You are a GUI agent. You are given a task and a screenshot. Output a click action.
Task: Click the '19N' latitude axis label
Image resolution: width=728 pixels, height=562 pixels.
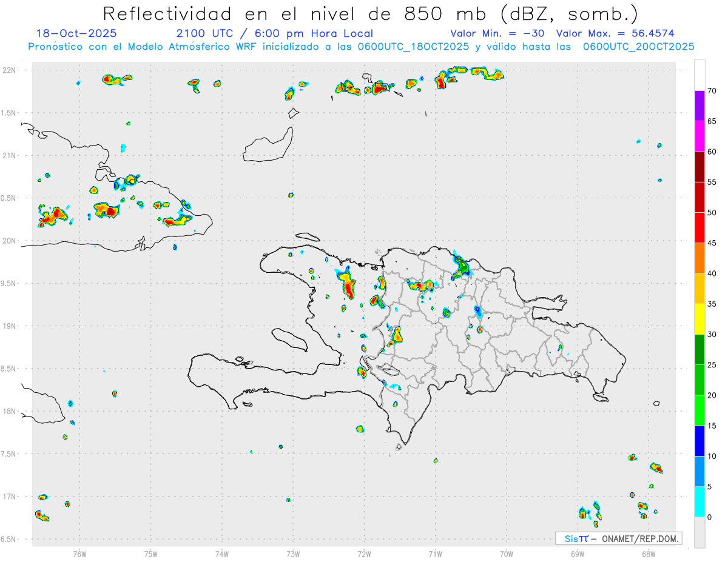[10, 326]
